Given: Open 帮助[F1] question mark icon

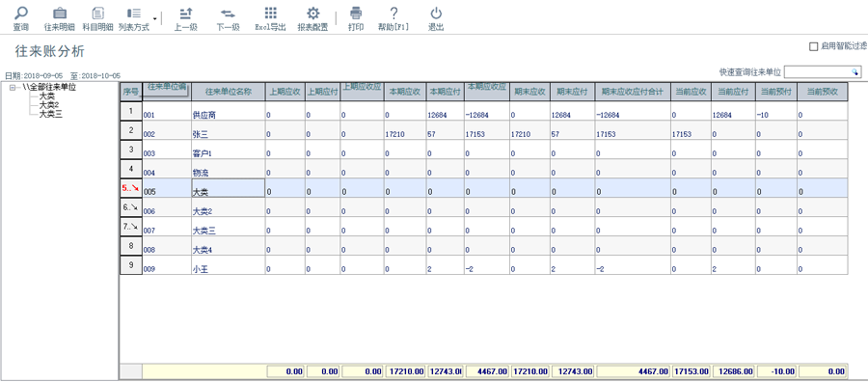Looking at the screenshot, I should point(393,14).
